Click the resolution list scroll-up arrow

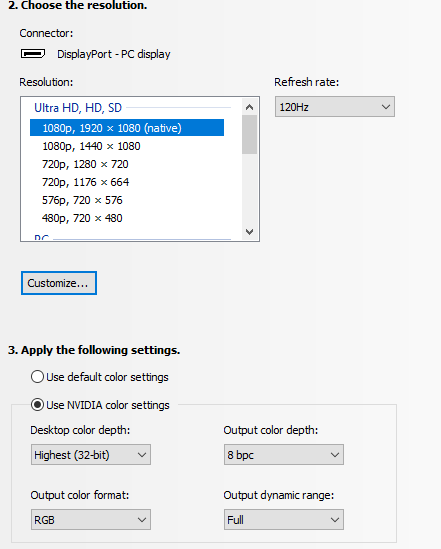(x=250, y=107)
